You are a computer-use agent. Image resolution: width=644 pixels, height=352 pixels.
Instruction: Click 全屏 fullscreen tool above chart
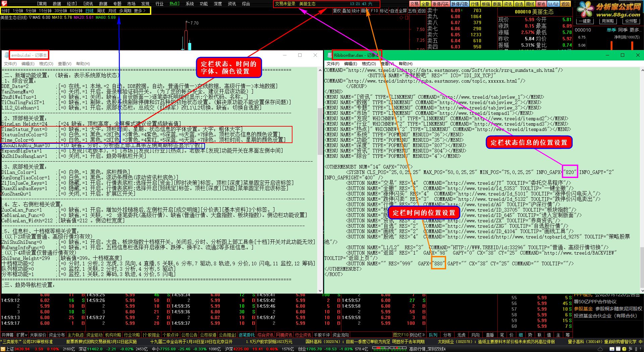[402, 11]
